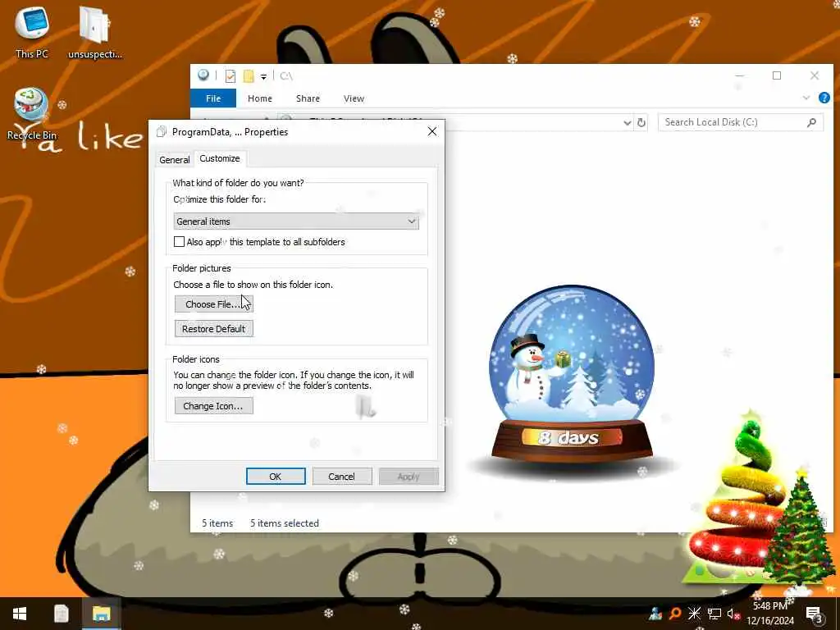Open the clock showing 5:48 PM
The height and width of the screenshot is (630, 840).
tap(769, 614)
